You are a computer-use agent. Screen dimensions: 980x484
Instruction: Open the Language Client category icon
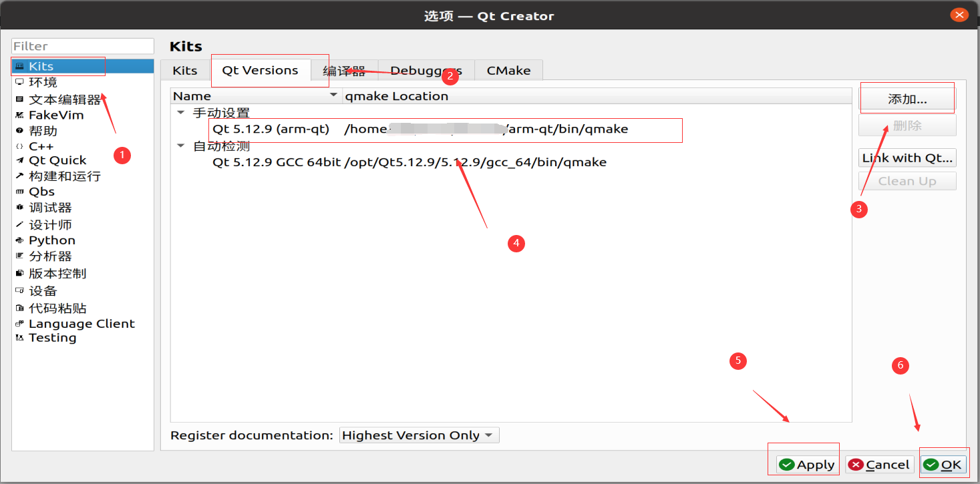tap(19, 324)
